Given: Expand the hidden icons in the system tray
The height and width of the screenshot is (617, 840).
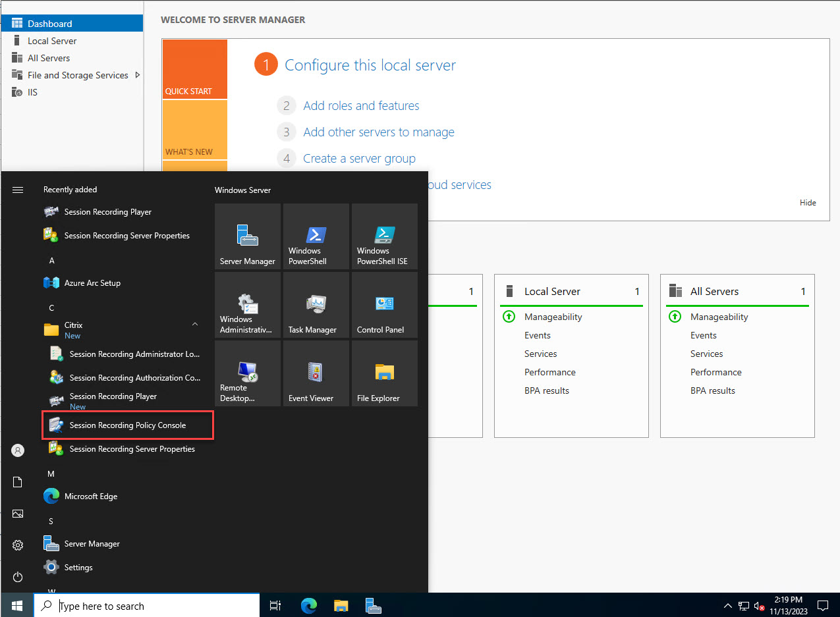Looking at the screenshot, I should click(727, 606).
